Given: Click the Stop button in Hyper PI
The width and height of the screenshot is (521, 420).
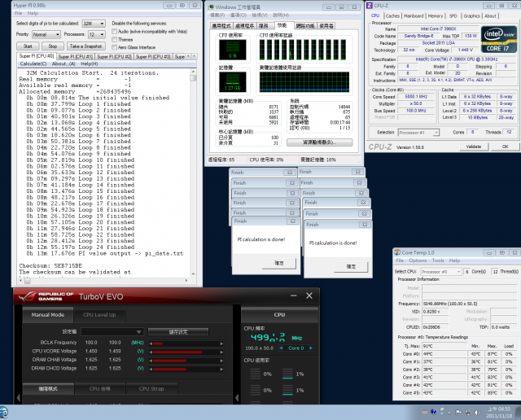Looking at the screenshot, I should coord(53,46).
